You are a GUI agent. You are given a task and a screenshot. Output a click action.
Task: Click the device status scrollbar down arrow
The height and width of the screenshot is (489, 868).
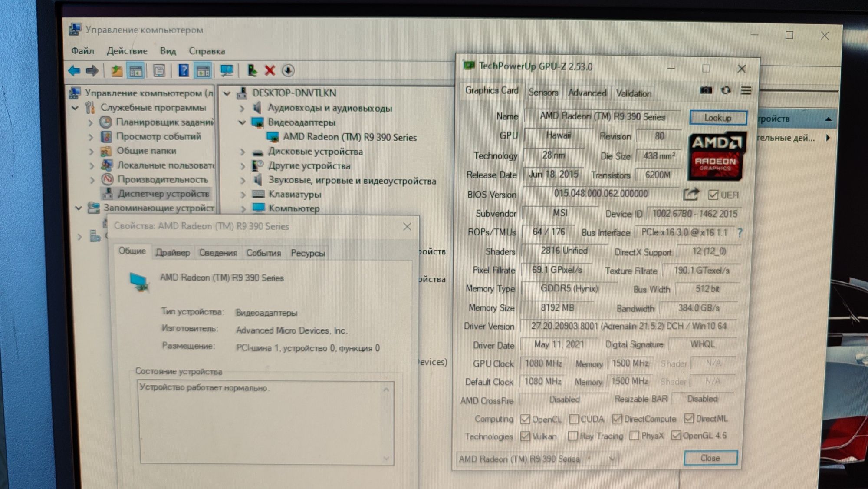coord(386,458)
